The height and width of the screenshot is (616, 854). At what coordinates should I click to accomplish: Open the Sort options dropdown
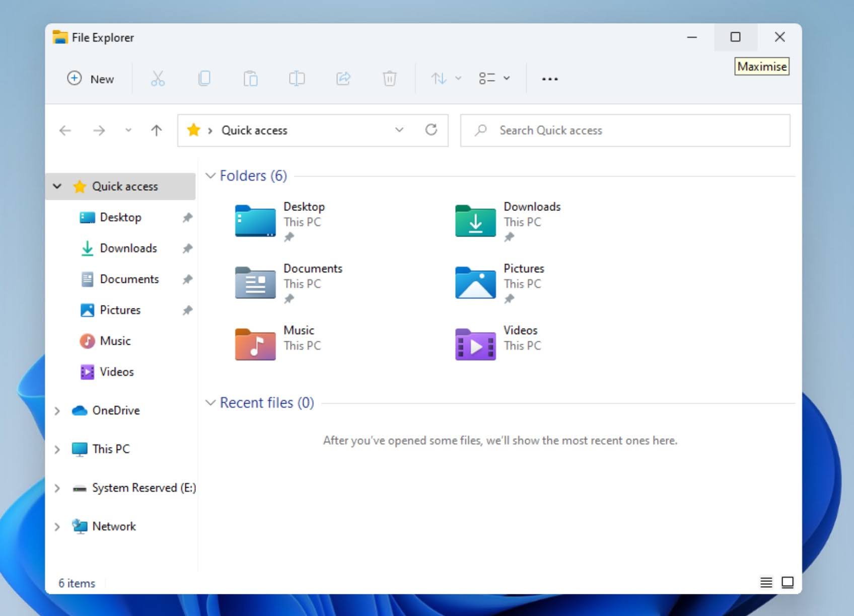pyautogui.click(x=446, y=79)
